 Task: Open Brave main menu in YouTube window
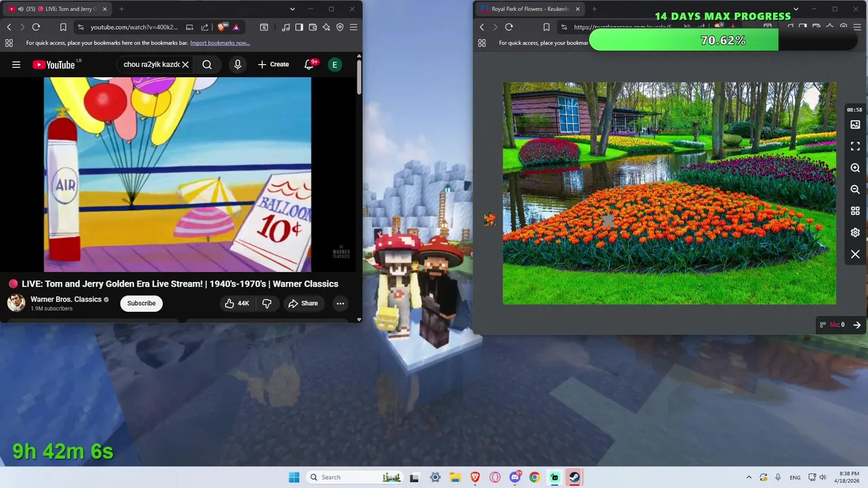(353, 27)
